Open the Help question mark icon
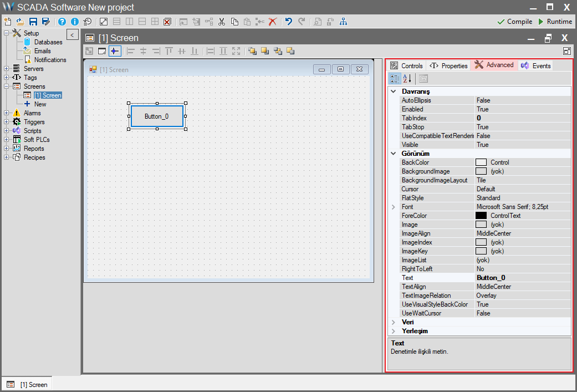 point(62,22)
